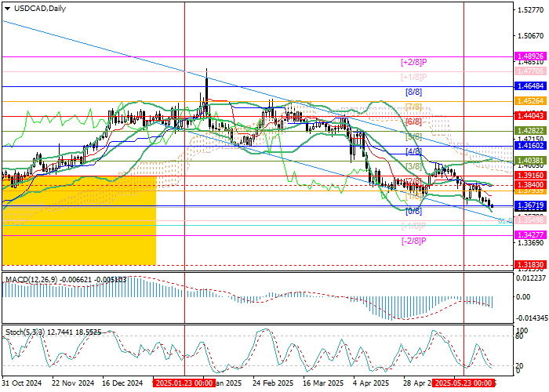
Task: Click the 16 Mar 2025 date label
Action: 323,383
